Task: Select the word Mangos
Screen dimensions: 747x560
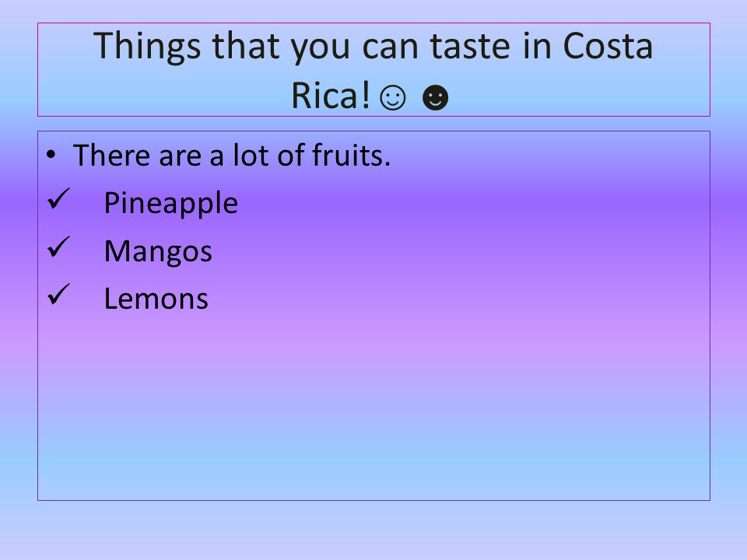Action: point(158,251)
